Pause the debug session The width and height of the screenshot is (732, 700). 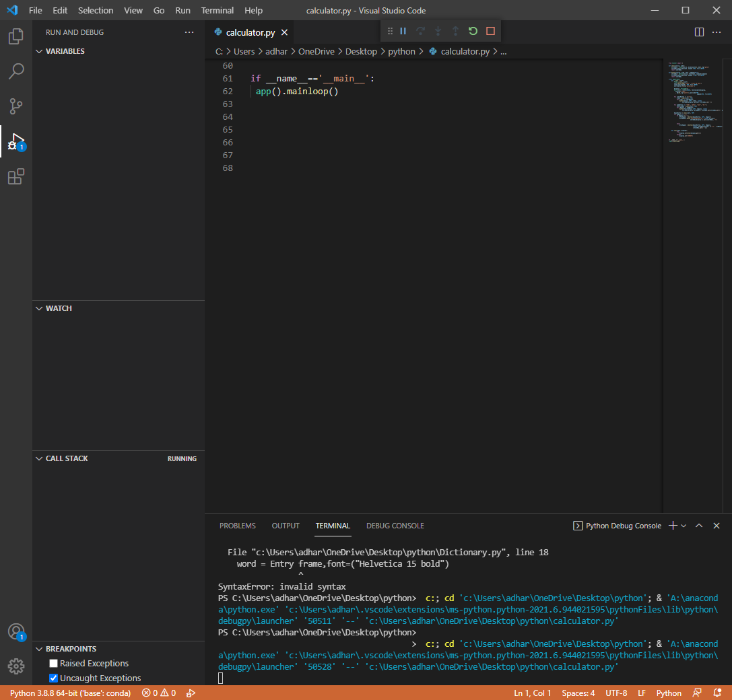click(403, 31)
